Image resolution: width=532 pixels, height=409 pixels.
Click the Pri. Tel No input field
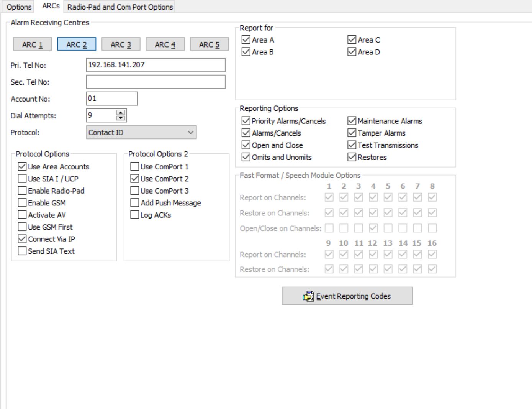coord(156,65)
